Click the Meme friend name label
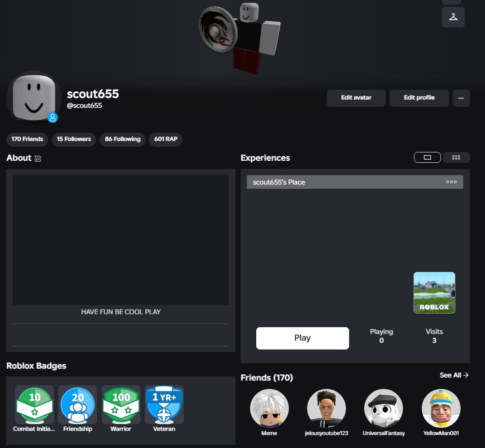Viewport: 485px width, 448px height. tap(269, 433)
